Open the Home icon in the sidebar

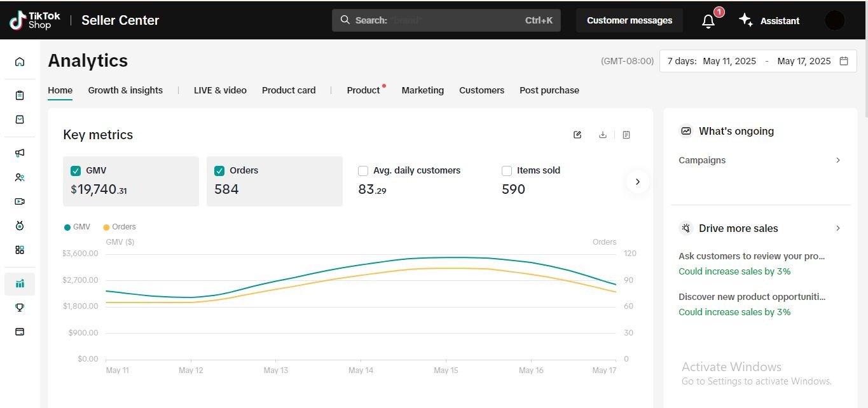point(20,62)
